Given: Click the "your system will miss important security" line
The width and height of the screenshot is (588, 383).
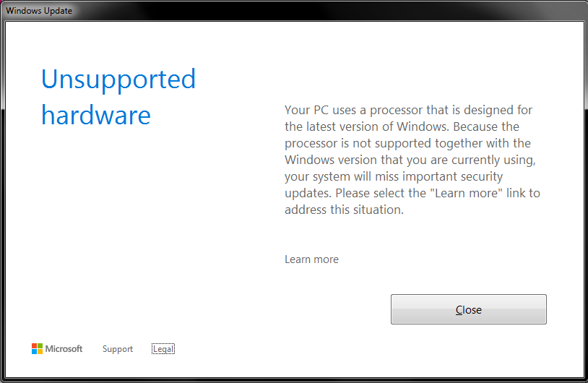Looking at the screenshot, I should coord(394,176).
